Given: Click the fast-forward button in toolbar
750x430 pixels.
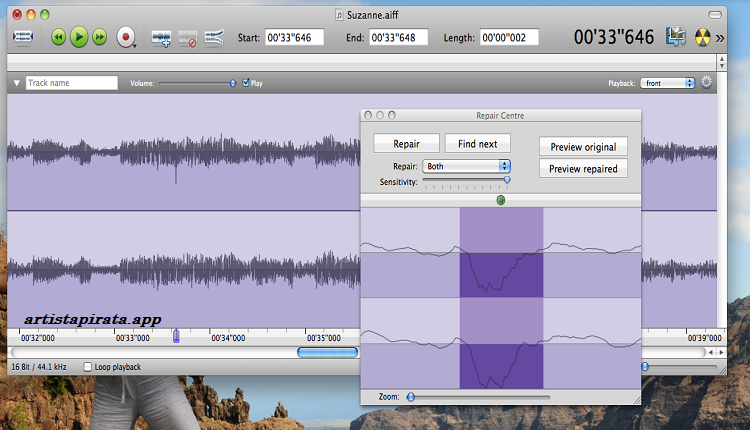Looking at the screenshot, I should tap(100, 37).
